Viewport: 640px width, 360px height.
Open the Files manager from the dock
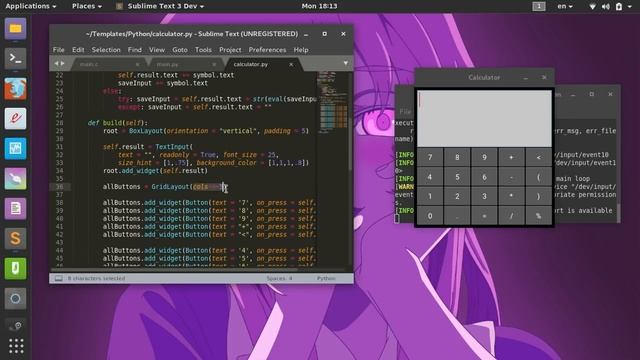[x=16, y=29]
